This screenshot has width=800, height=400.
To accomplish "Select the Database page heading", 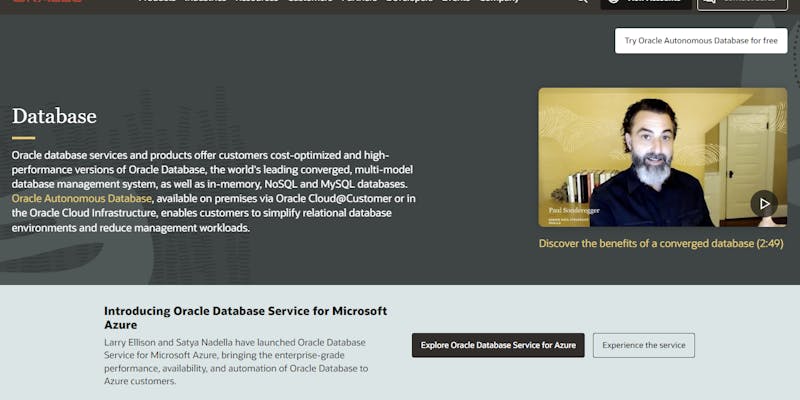I will [x=54, y=116].
